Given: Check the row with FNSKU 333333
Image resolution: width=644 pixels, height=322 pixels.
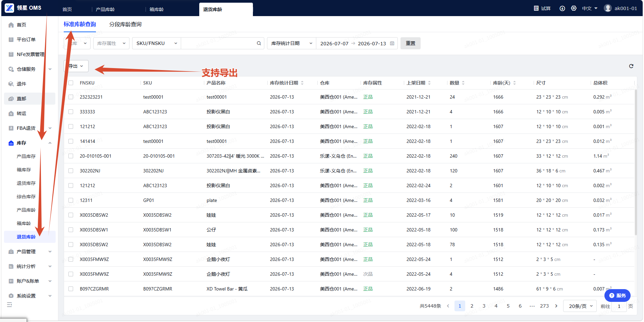Looking at the screenshot, I should [71, 112].
